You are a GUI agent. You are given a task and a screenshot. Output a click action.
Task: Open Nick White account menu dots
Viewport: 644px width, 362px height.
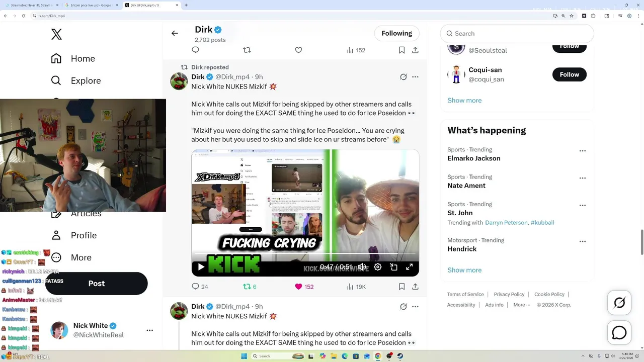[149, 330]
